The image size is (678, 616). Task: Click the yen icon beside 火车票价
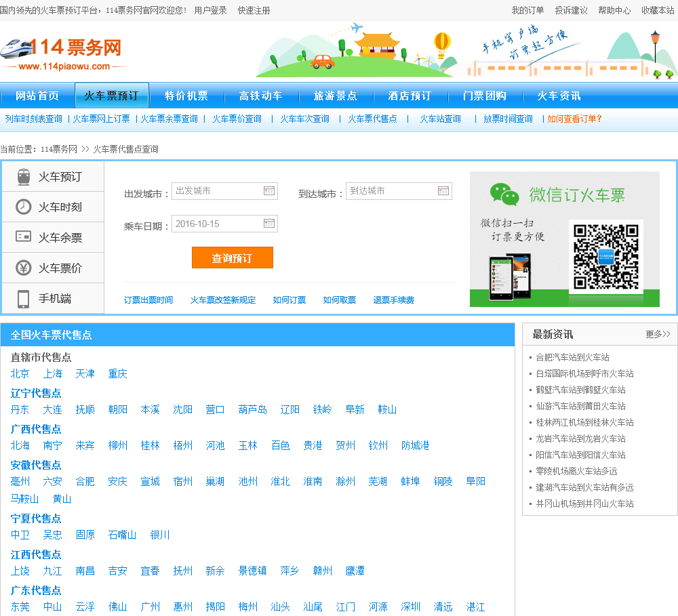tap(23, 268)
